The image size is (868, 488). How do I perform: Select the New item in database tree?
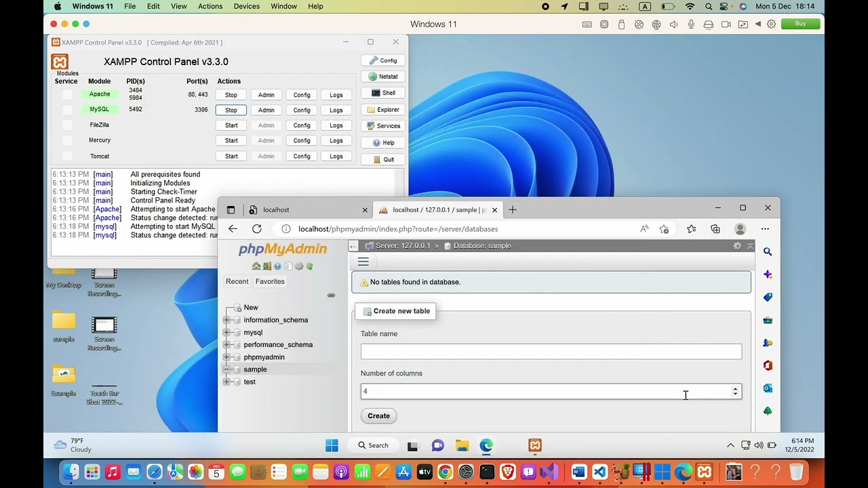coord(251,308)
